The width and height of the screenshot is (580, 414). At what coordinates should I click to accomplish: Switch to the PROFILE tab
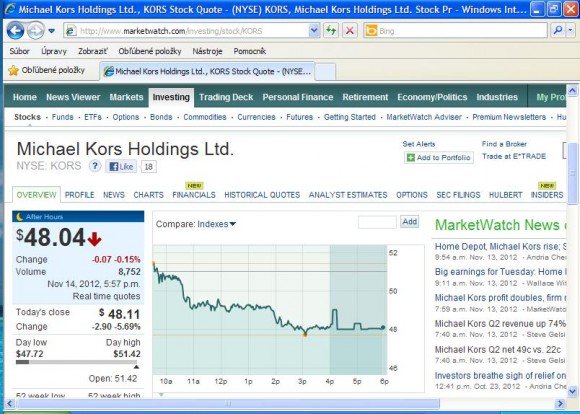pyautogui.click(x=80, y=195)
